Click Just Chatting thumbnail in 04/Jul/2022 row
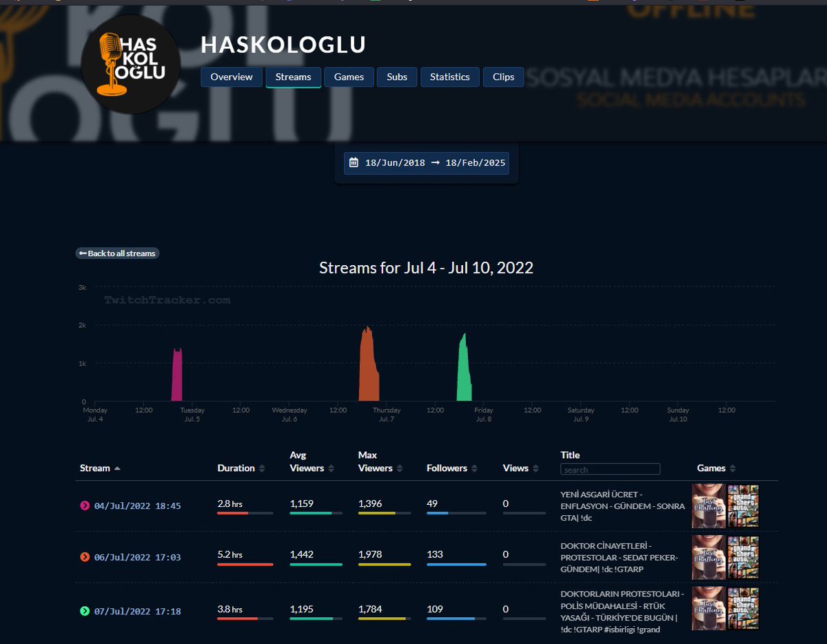827x644 pixels. pos(708,506)
